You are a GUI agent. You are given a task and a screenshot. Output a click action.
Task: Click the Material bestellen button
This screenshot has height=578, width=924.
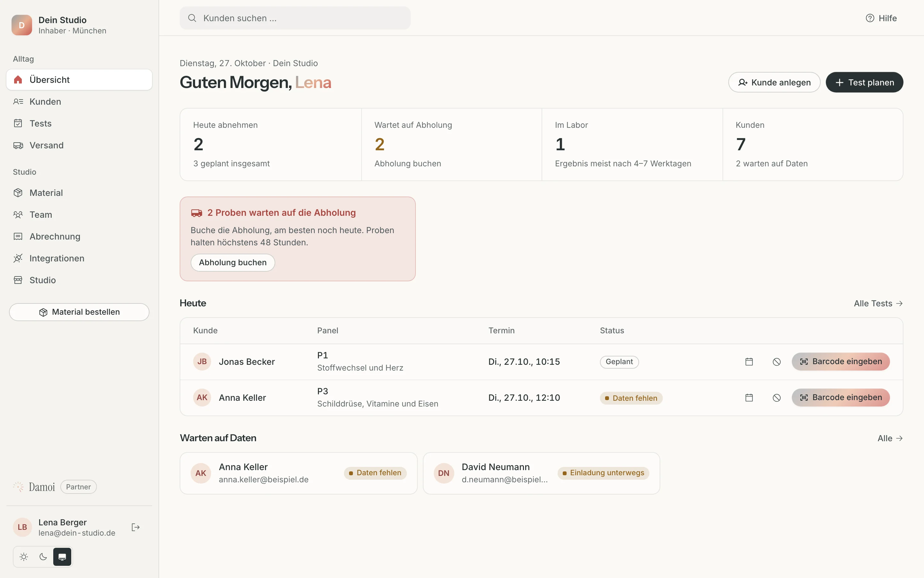click(79, 312)
